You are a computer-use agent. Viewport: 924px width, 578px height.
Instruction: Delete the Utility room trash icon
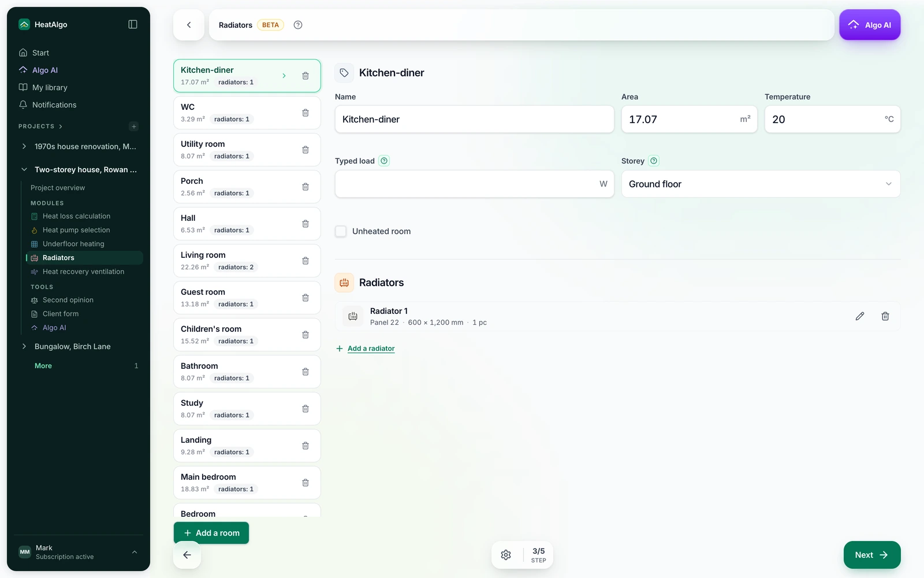[305, 150]
